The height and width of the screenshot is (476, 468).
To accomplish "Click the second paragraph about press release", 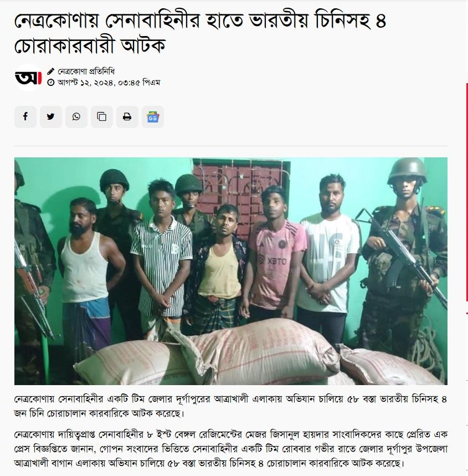I will tap(231, 449).
